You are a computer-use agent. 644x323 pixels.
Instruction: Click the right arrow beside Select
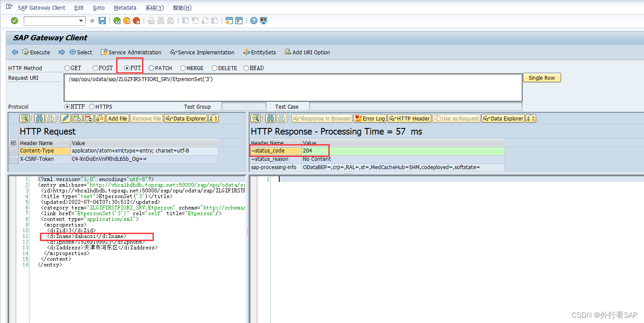[62, 52]
